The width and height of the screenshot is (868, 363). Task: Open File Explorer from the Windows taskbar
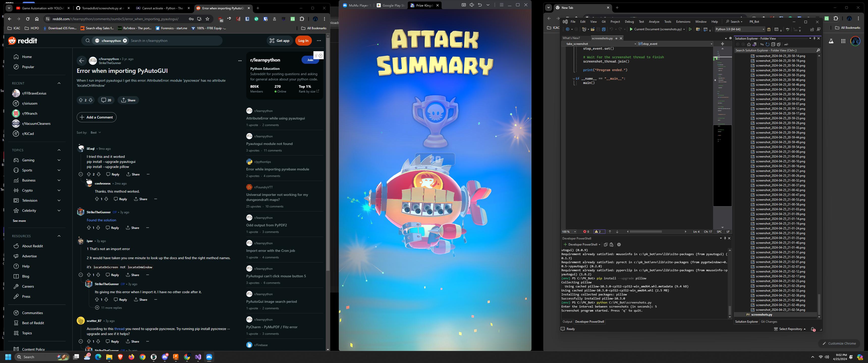pos(109,357)
